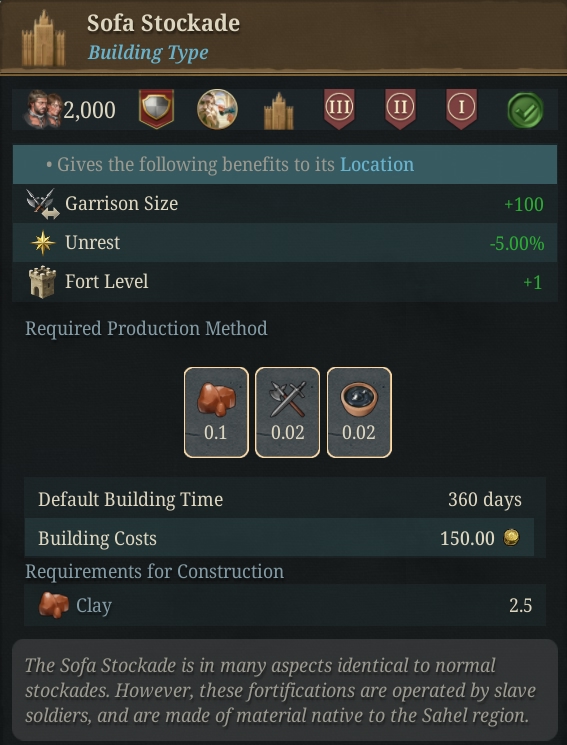Screen dimensions: 567x745
Task: Click the Clay requirement row
Action: pyautogui.click(x=285, y=605)
